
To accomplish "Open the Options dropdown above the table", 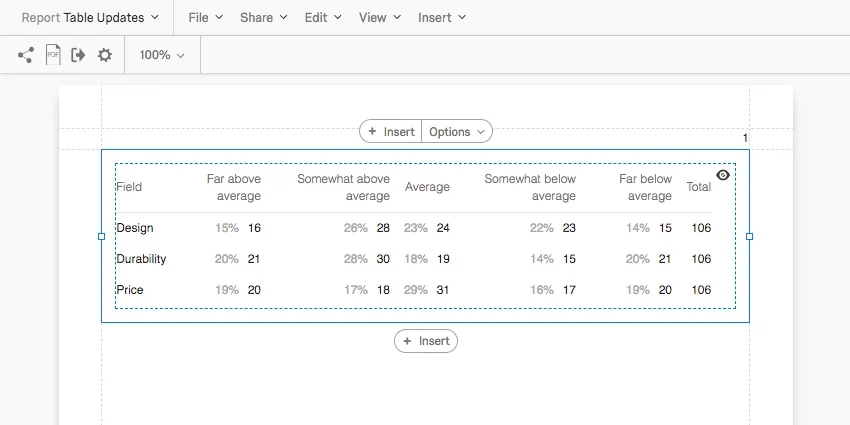I will pyautogui.click(x=457, y=131).
